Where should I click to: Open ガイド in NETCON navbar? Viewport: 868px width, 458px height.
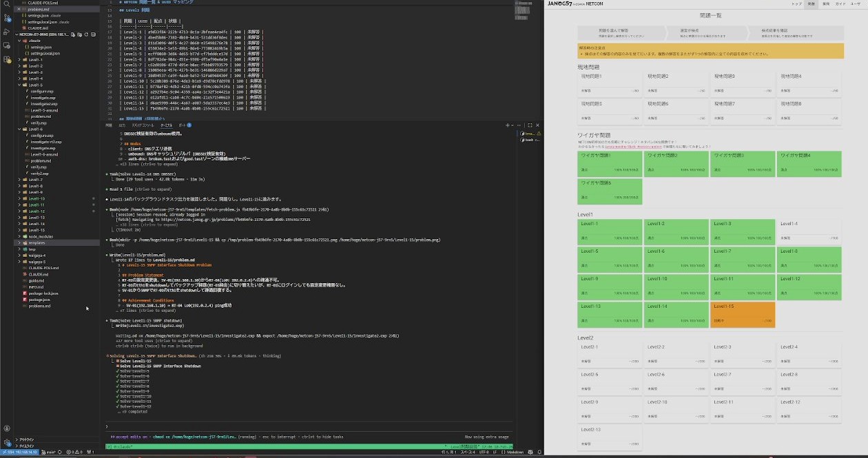point(840,4)
